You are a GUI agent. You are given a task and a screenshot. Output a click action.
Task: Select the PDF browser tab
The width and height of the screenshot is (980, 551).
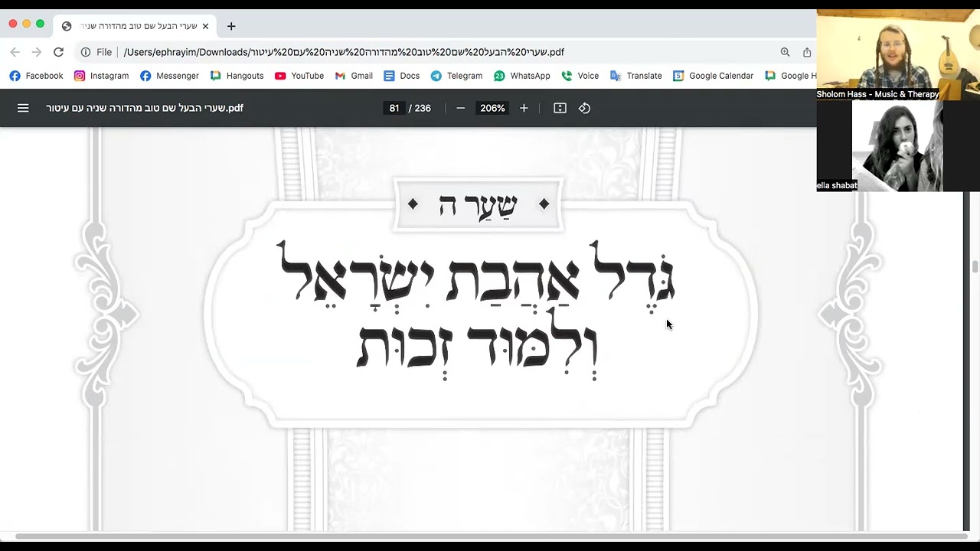point(136,26)
